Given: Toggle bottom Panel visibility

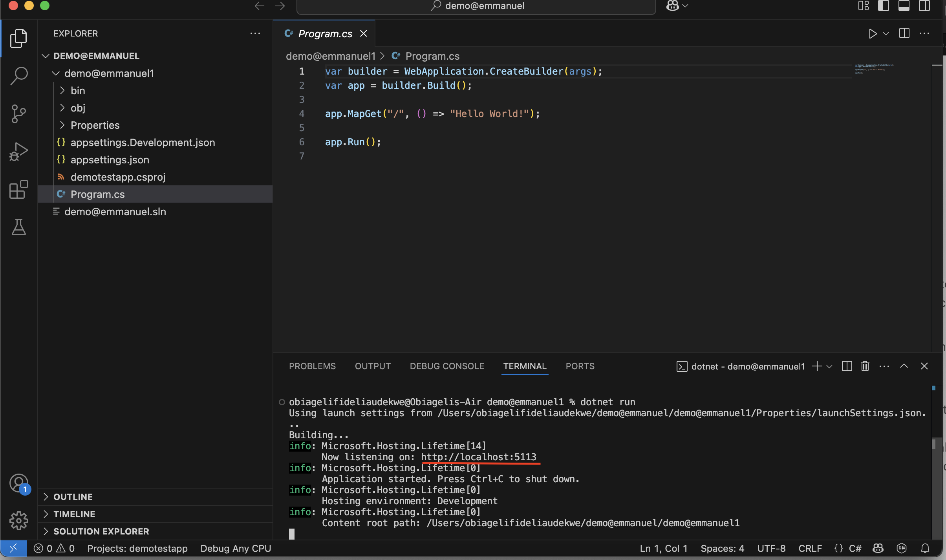Looking at the screenshot, I should click(904, 6).
